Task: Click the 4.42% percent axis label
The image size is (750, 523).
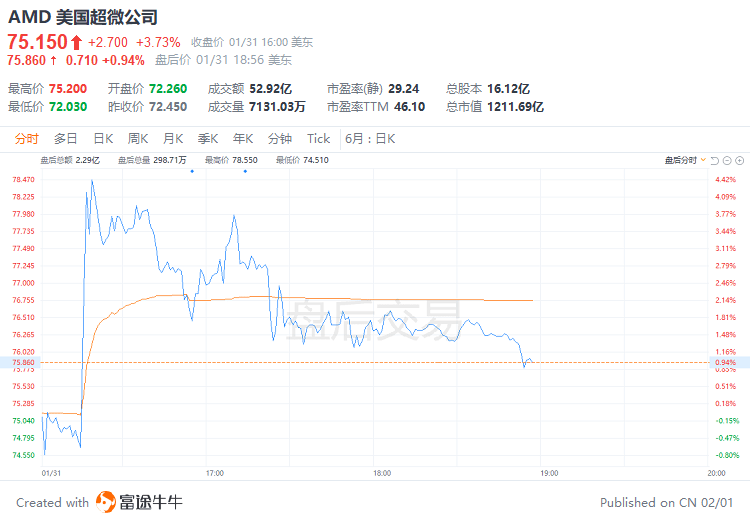Action: (x=726, y=180)
